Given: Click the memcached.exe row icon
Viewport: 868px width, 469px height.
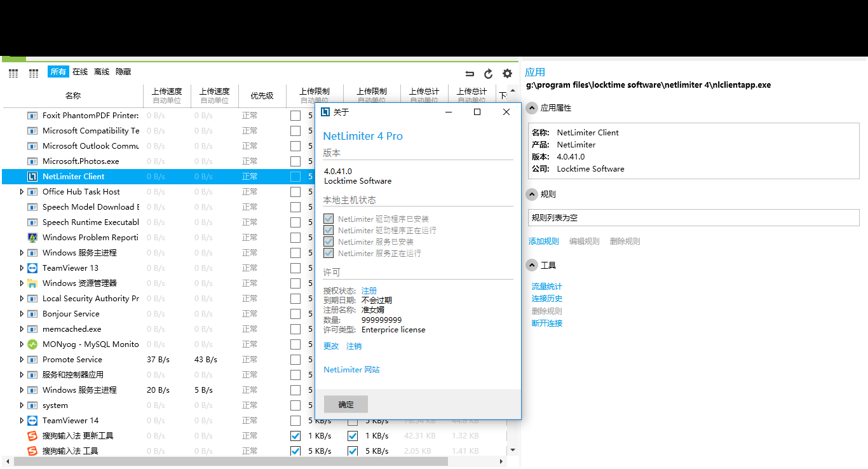Looking at the screenshot, I should coord(32,329).
